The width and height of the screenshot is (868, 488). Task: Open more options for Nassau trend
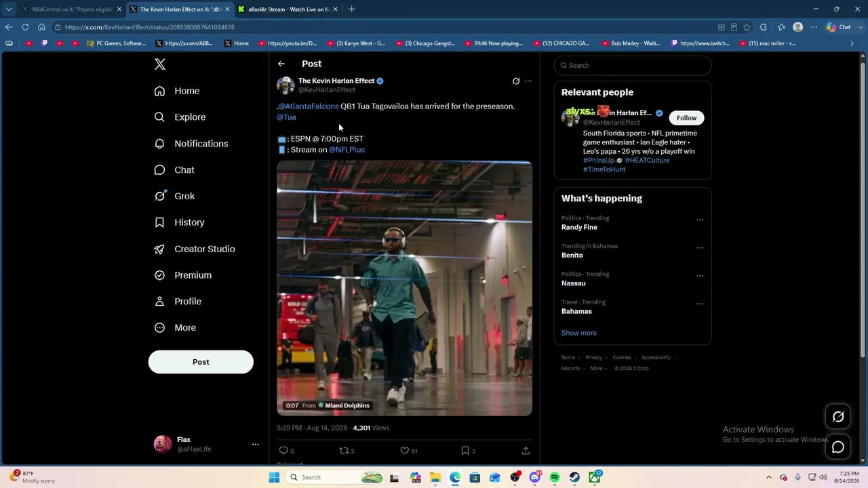coord(700,276)
